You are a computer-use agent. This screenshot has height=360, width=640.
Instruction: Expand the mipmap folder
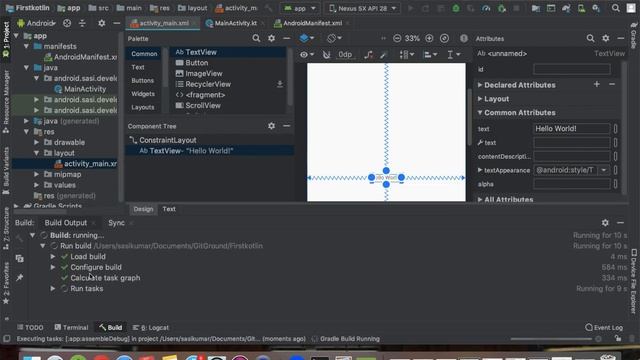click(36, 174)
